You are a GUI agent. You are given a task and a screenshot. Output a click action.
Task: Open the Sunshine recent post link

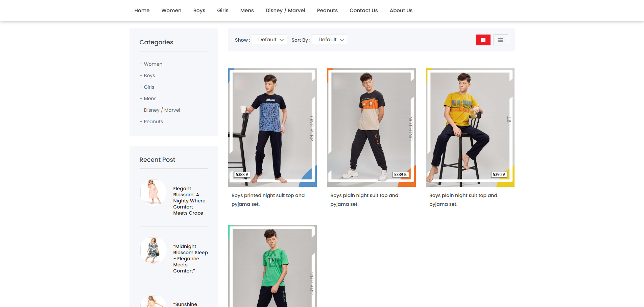(x=186, y=304)
